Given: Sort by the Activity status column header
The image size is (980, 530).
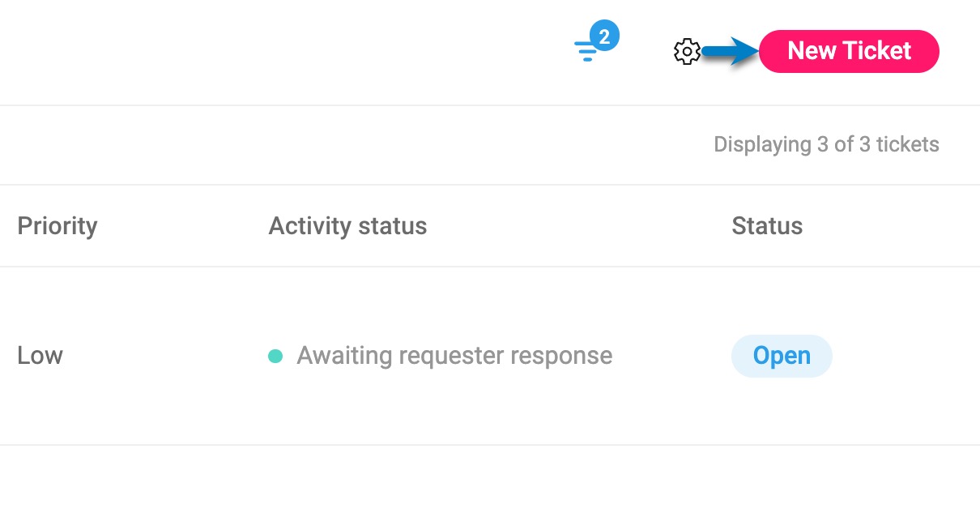Looking at the screenshot, I should click(x=347, y=225).
